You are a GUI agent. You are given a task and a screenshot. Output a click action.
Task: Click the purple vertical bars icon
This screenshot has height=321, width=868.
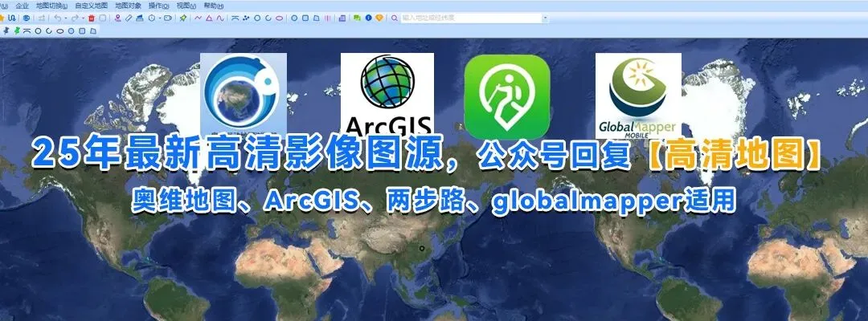coord(328,18)
